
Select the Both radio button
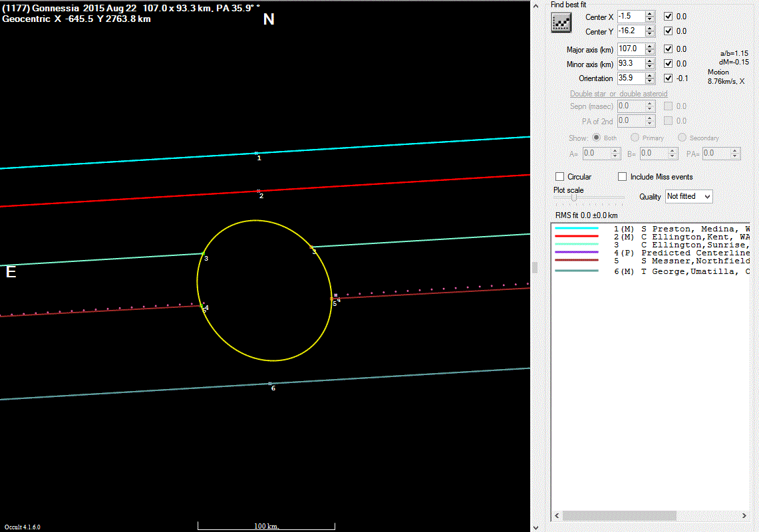click(x=596, y=138)
